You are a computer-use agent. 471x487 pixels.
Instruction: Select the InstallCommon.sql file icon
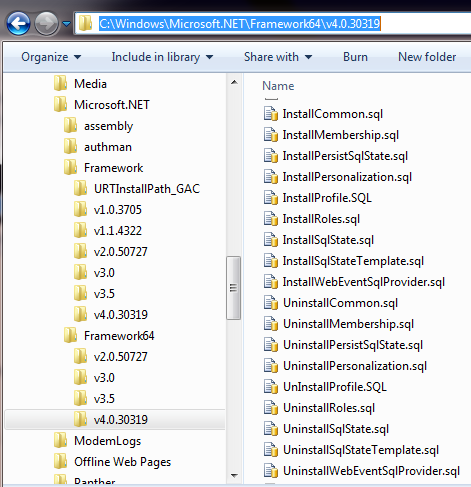coord(271,114)
